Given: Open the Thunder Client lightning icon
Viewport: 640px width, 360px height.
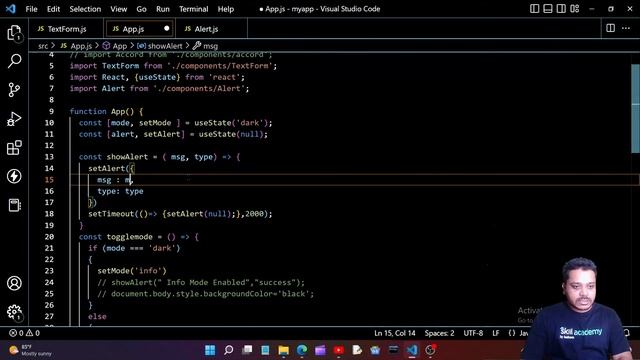Looking at the screenshot, I should click(x=14, y=176).
